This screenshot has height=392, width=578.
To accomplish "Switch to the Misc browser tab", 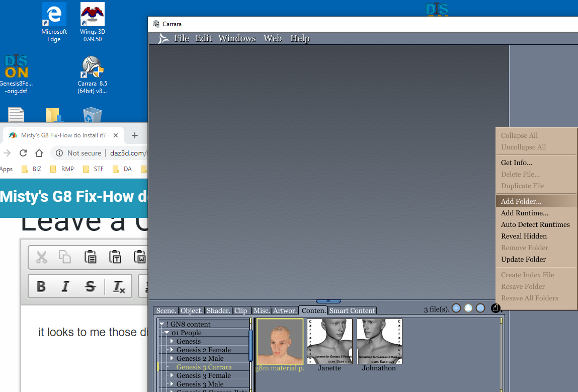I will [262, 310].
